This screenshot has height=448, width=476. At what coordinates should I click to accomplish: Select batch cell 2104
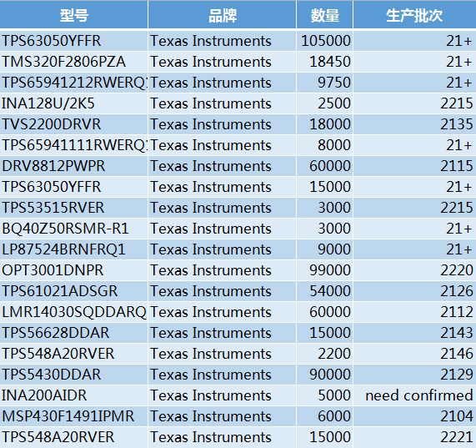click(x=414, y=416)
